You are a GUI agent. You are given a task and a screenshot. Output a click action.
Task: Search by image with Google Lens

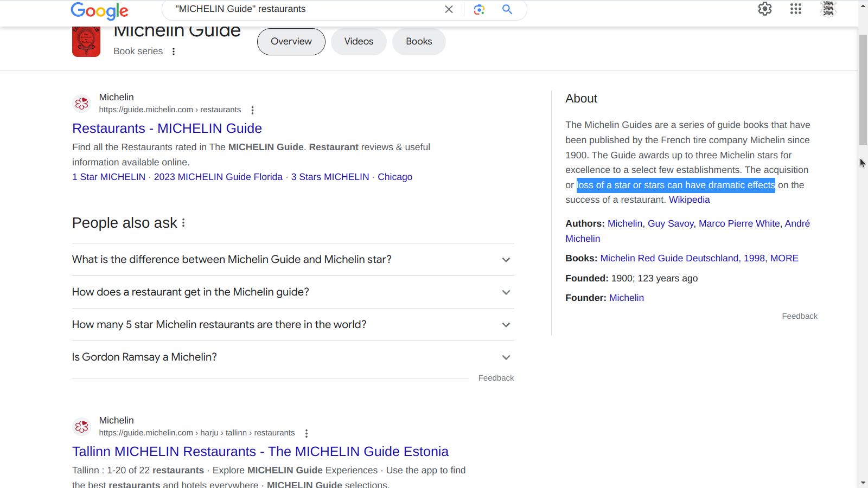479,9
